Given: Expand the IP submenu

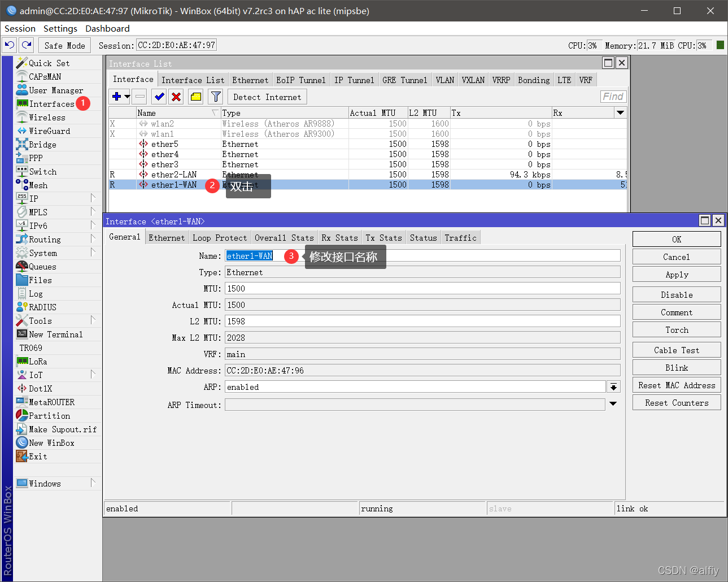Looking at the screenshot, I should point(93,198).
